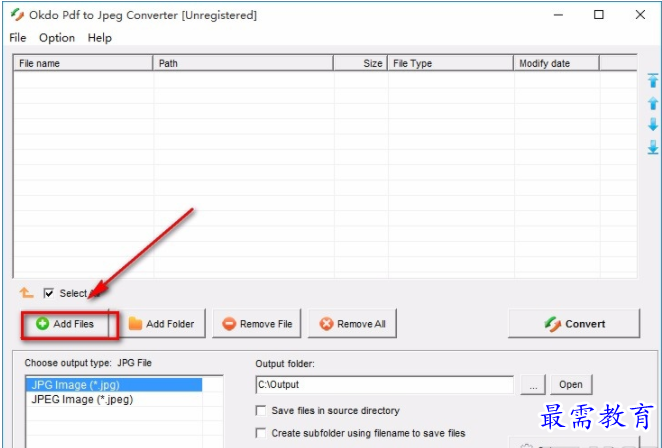Open the Option menu
Screen dimensions: 662x448
click(x=57, y=38)
